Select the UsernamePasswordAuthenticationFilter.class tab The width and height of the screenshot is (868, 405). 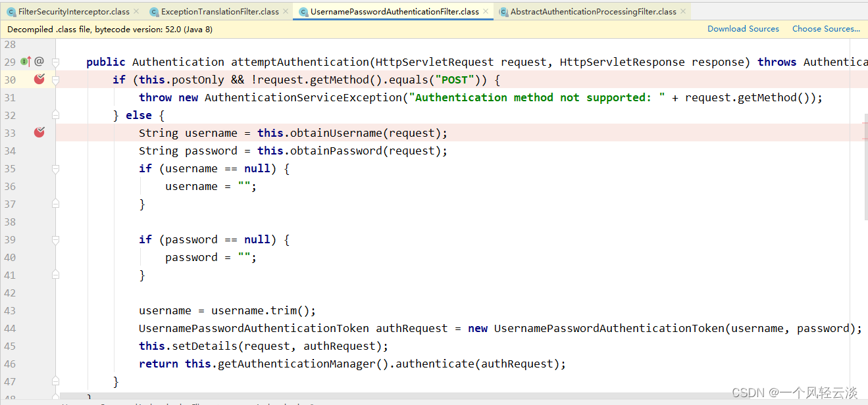(x=394, y=11)
